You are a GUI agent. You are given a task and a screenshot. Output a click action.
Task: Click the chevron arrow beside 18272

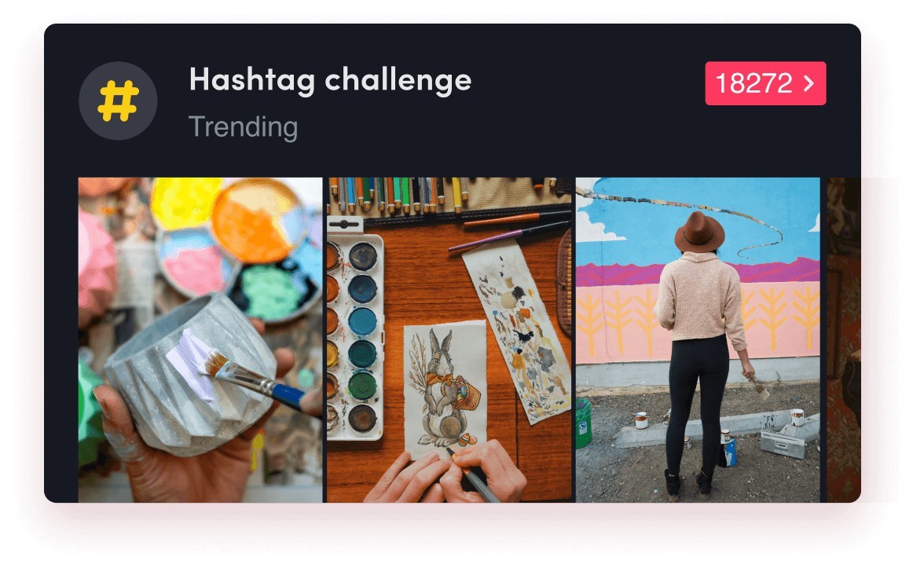pyautogui.click(x=808, y=83)
